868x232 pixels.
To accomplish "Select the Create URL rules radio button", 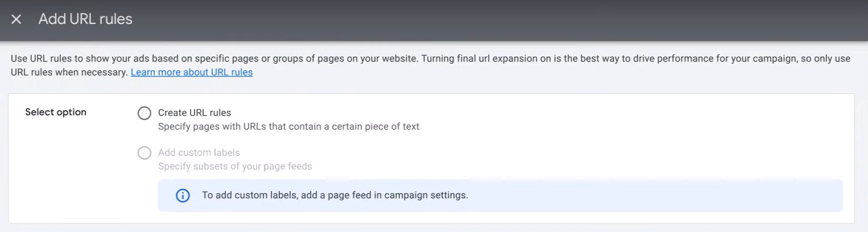I will [x=145, y=113].
